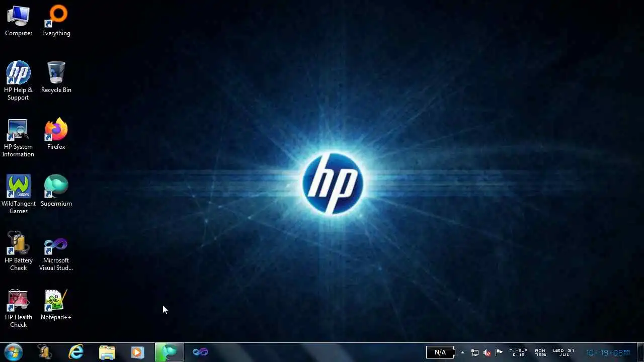Open the Computer desktop icon
This screenshot has height=362, width=644.
pos(19,21)
